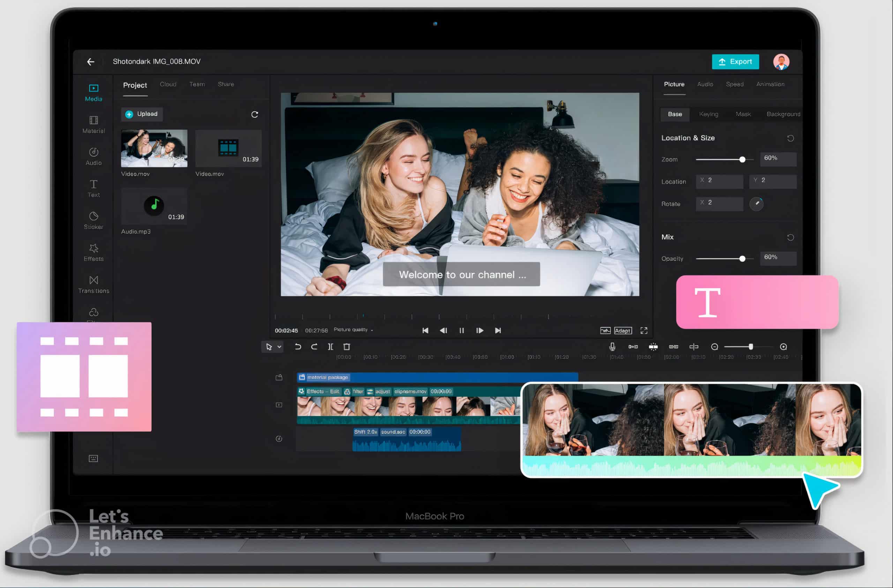Viewport: 893px width, 588px height.
Task: Redo the last edit in the timeline toolbar
Action: click(x=314, y=347)
